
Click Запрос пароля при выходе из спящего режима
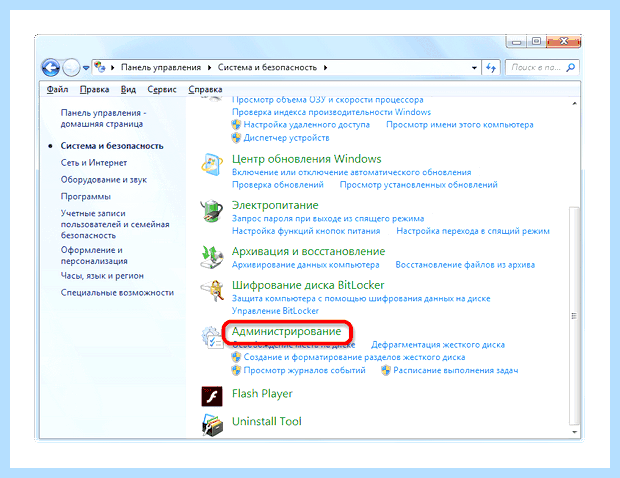(x=328, y=218)
